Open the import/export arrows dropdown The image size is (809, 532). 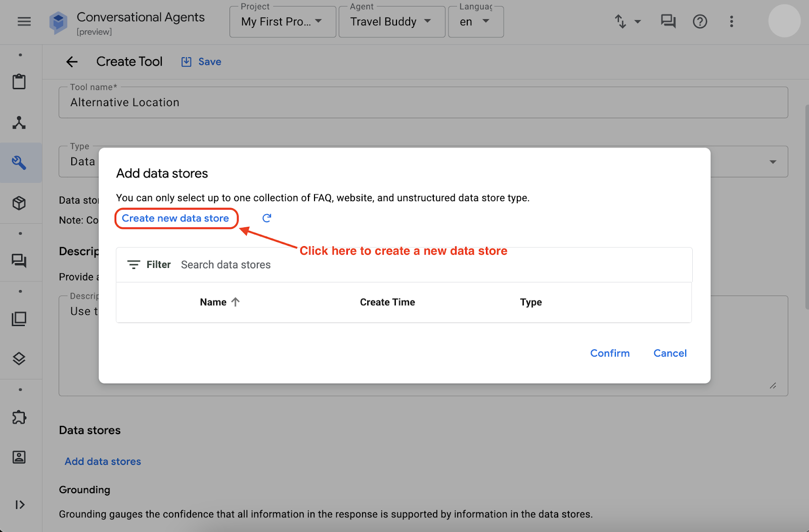[x=627, y=22]
